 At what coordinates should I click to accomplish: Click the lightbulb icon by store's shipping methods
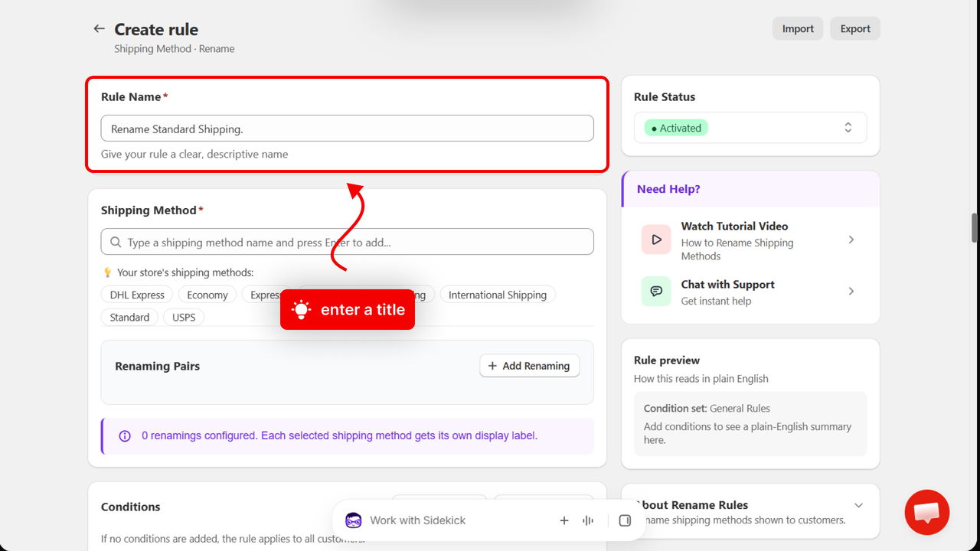tap(107, 272)
